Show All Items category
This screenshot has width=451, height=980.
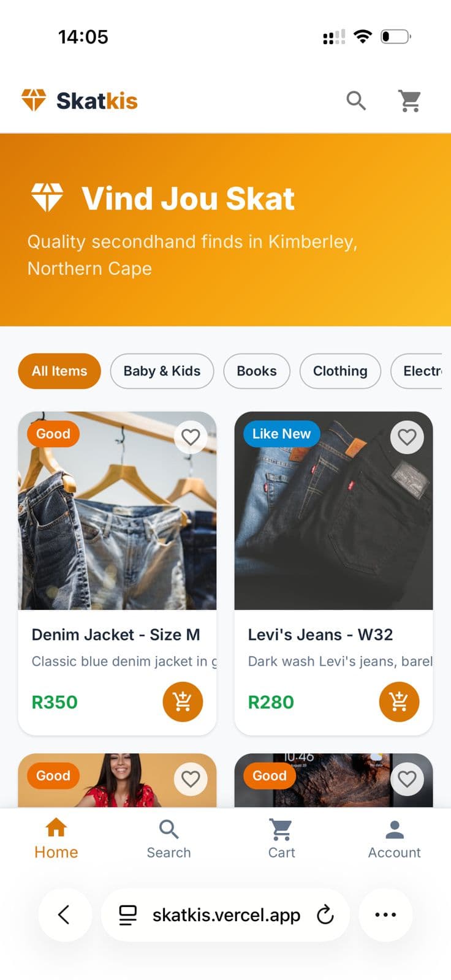(x=59, y=371)
